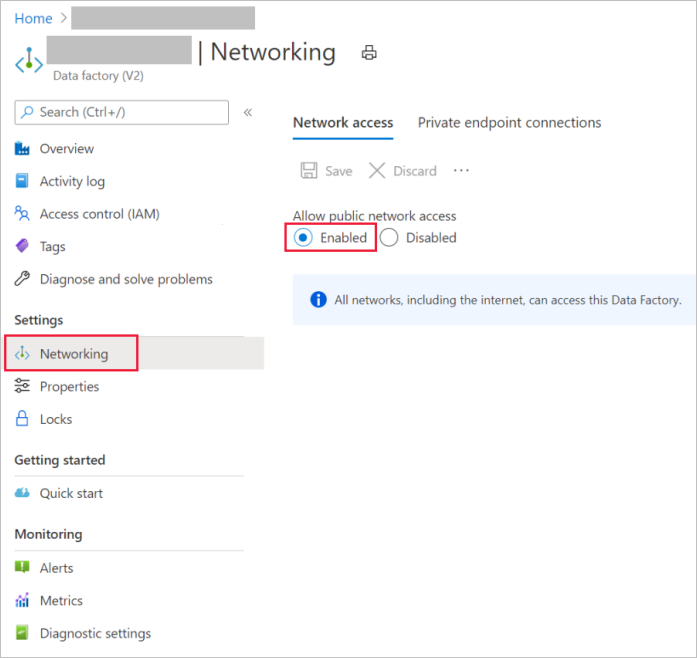697x658 pixels.
Task: Click the search magnifier icon
Action: click(x=28, y=112)
